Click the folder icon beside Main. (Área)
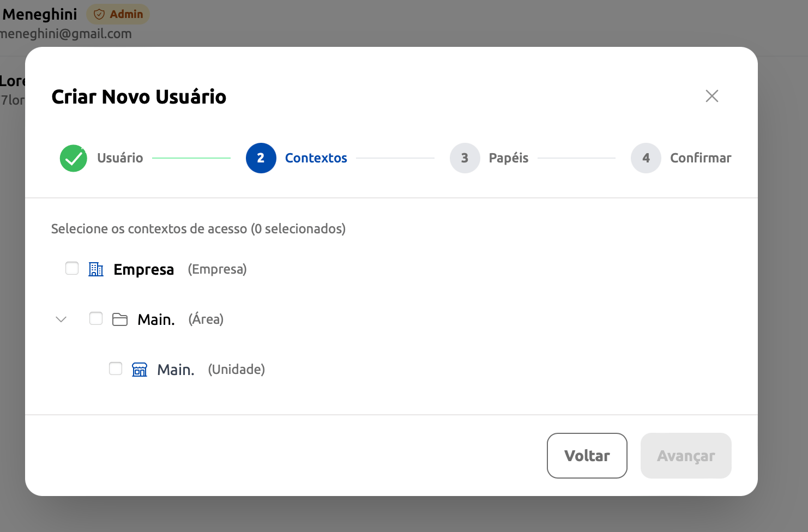The image size is (808, 532). click(120, 319)
